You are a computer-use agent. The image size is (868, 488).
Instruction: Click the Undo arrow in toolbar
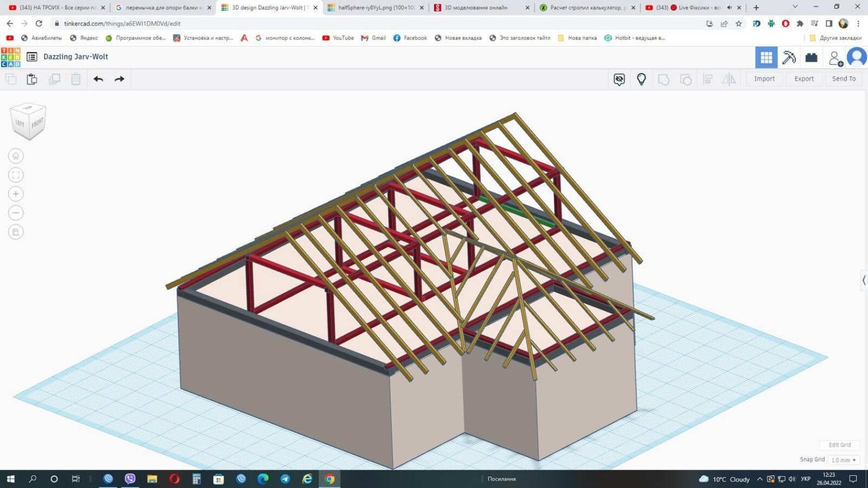point(98,79)
